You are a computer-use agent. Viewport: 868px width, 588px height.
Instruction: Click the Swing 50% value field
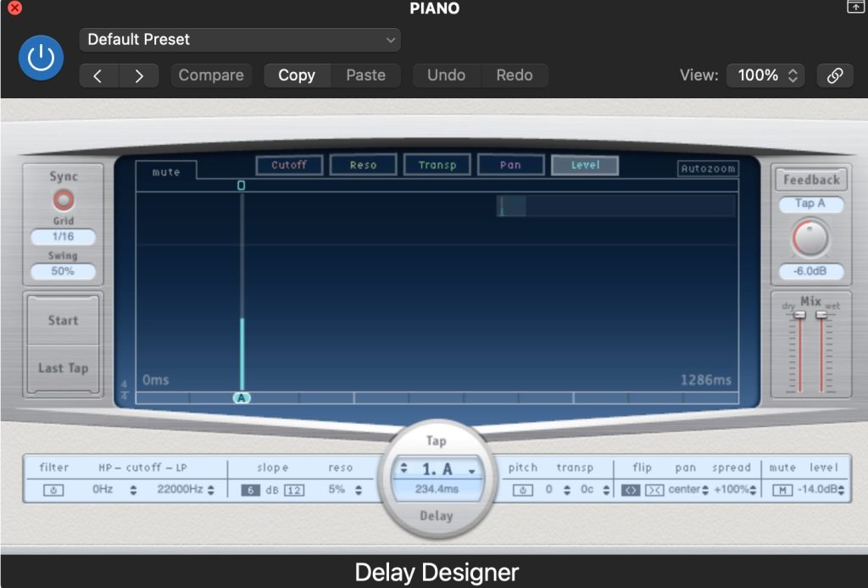[63, 271]
